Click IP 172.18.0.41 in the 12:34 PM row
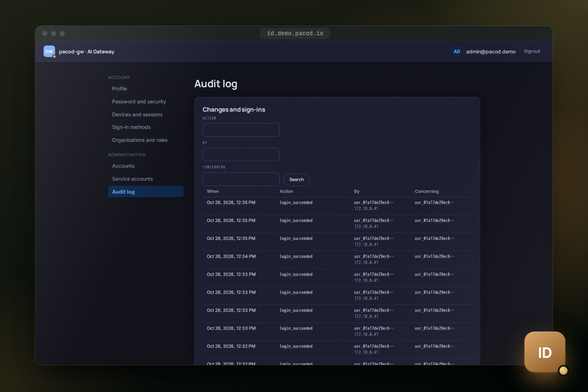 tap(366, 263)
